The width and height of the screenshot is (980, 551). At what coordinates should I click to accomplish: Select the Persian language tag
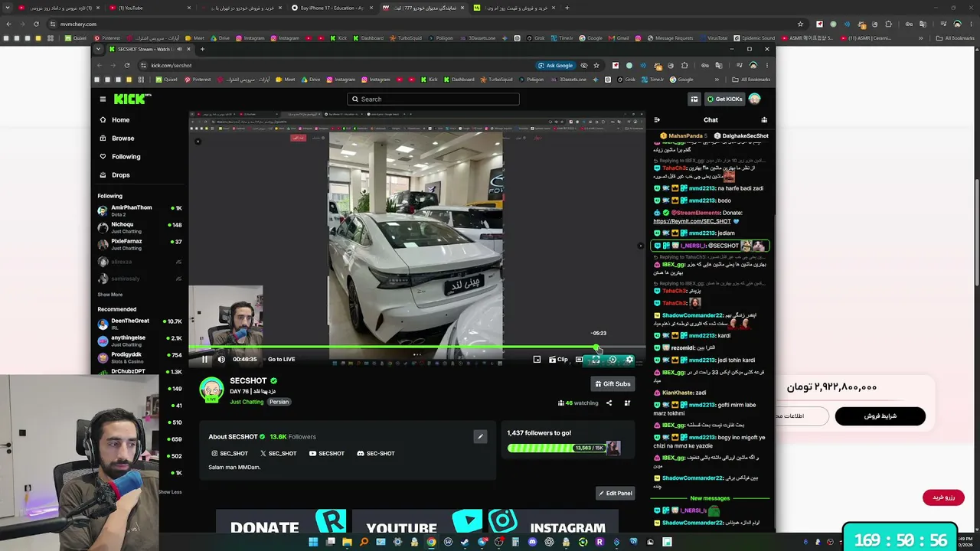point(279,402)
